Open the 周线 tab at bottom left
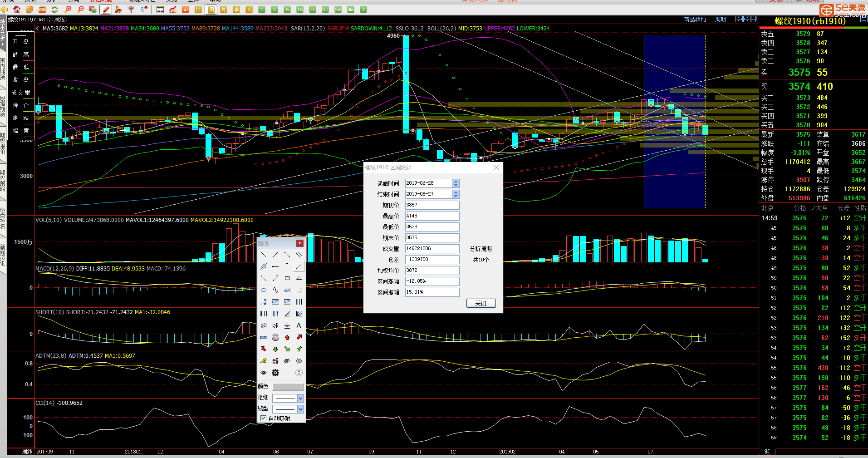The height and width of the screenshot is (458, 868). click(27, 452)
